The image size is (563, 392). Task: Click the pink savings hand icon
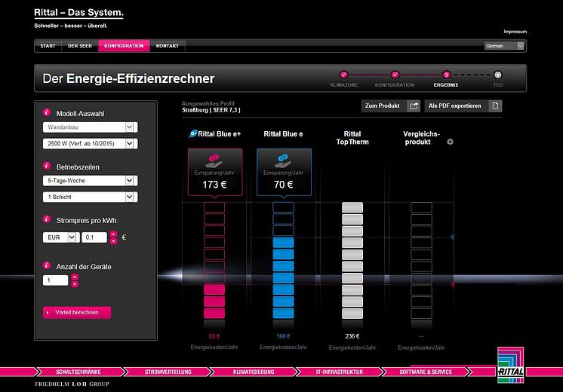coord(214,161)
